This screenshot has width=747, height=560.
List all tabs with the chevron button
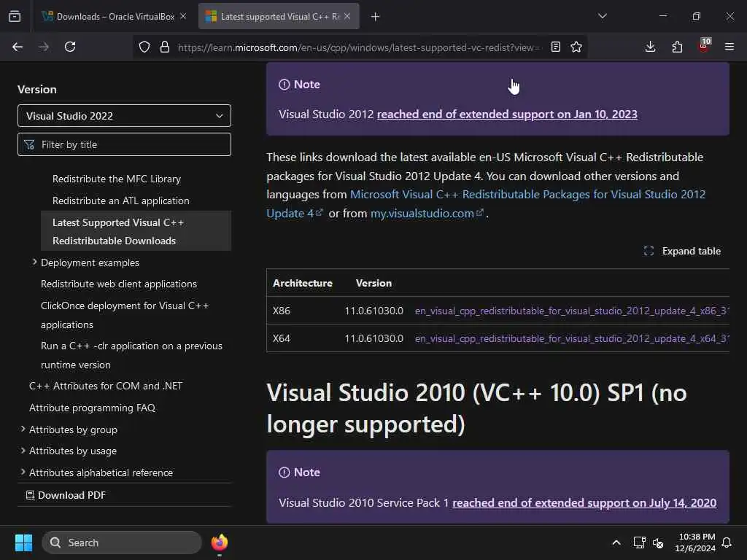coord(603,16)
